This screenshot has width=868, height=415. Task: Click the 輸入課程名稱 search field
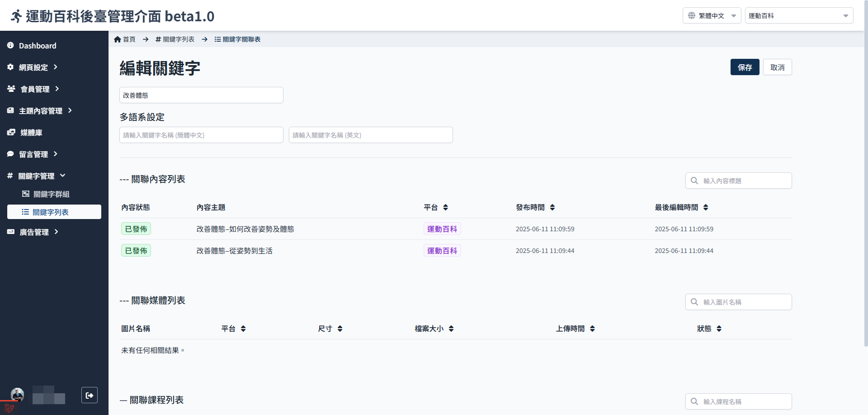(739, 401)
